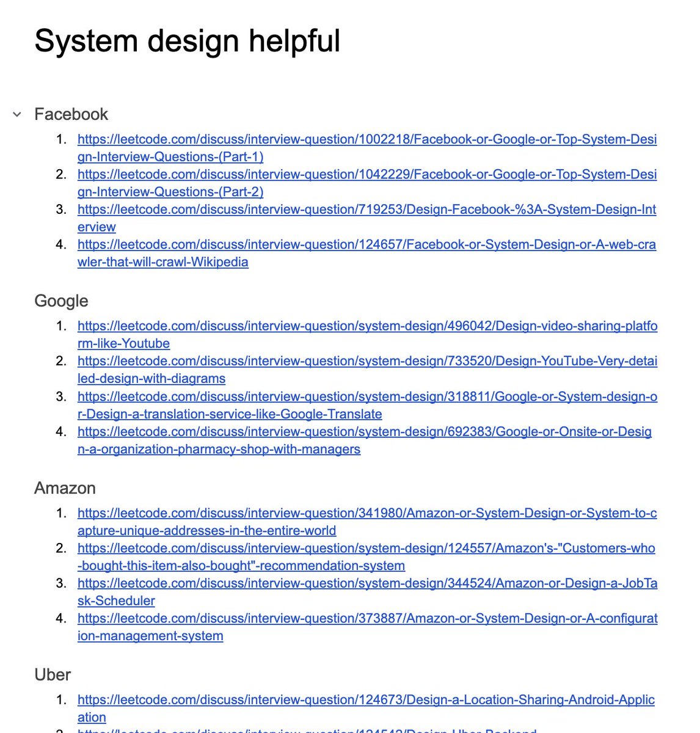The image size is (700, 733).
Task: Click the Uber heading
Action: (53, 675)
